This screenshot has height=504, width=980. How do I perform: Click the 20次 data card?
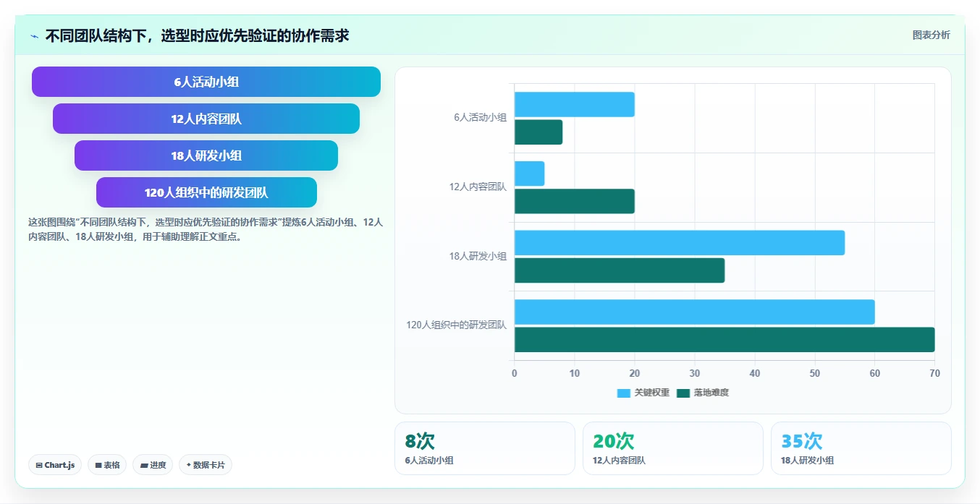tap(673, 448)
